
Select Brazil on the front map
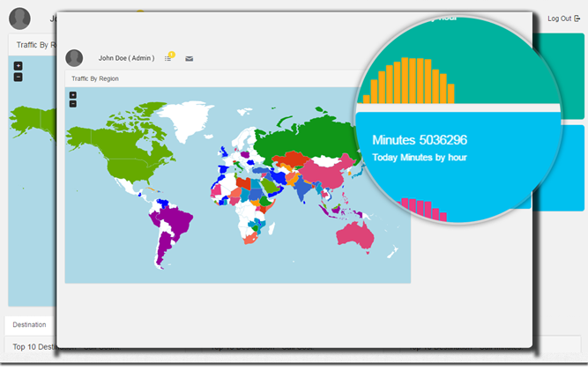[177, 220]
